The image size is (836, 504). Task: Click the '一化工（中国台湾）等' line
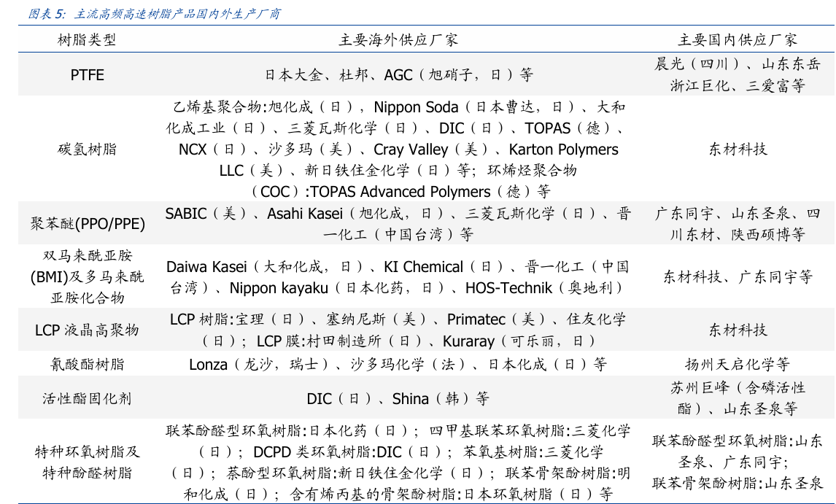[x=398, y=234]
